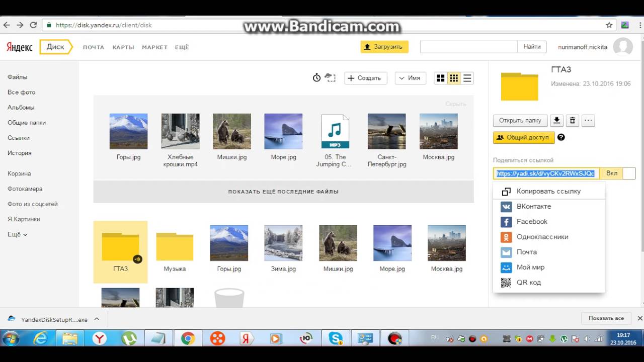Switch to list view
Viewport: 644px width, 362px height.
(x=467, y=78)
